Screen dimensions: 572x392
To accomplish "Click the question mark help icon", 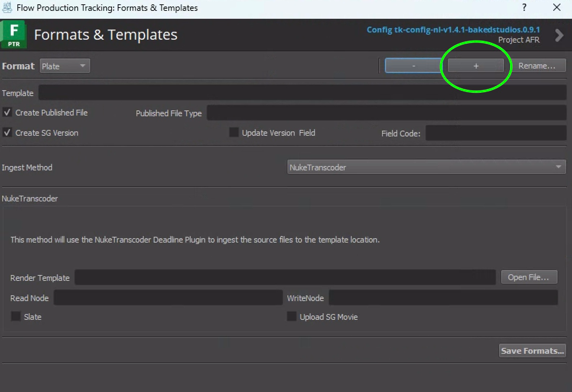I will pyautogui.click(x=524, y=8).
